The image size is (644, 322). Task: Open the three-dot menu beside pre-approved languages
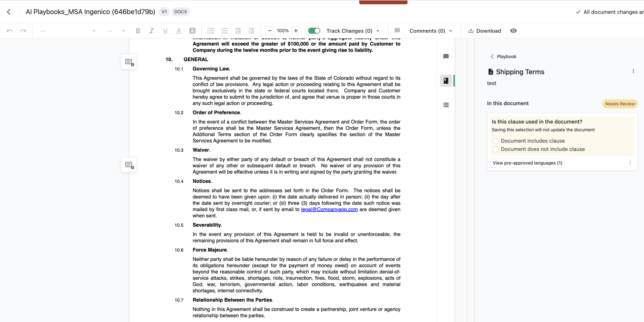[630, 163]
